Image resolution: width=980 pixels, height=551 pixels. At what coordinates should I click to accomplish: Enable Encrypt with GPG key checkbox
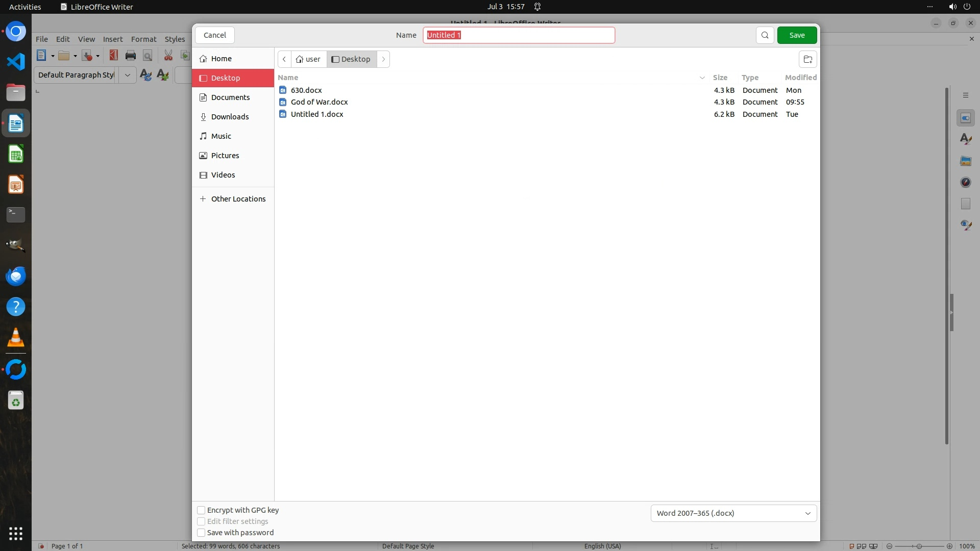click(201, 510)
